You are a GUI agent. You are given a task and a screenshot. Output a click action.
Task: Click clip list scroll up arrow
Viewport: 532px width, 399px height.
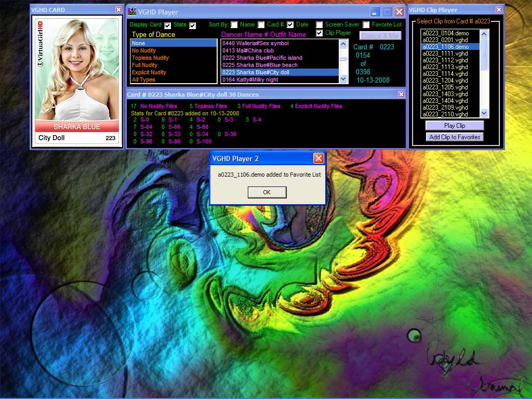click(484, 34)
